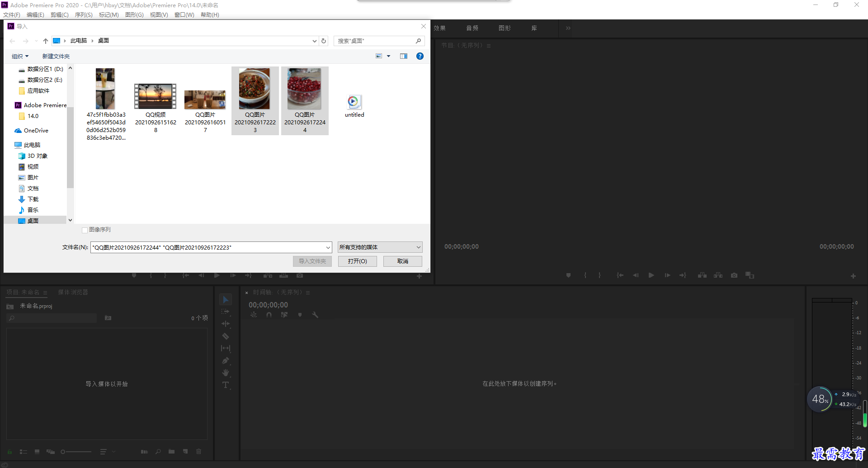
Task: Click the project thumbnail zoom slider
Action: [x=76, y=451]
